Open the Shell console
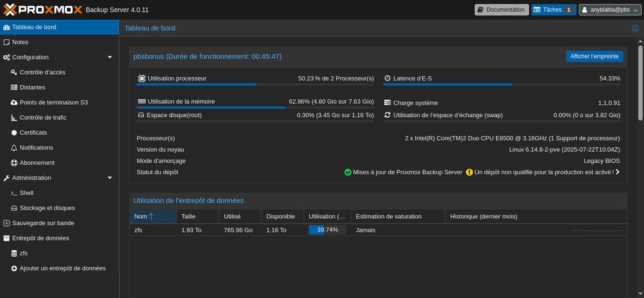Screen dimensions: 644x298 (x=59, y=193)
